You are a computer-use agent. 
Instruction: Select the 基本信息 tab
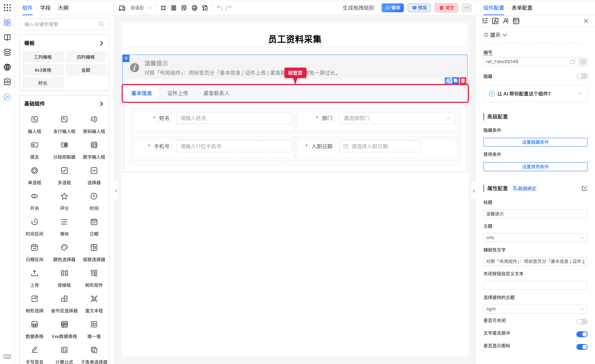click(141, 93)
